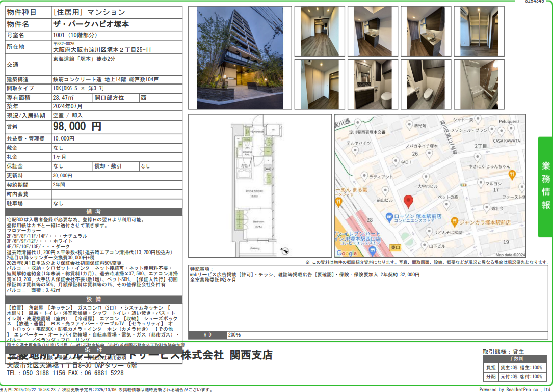The height and width of the screenshot is (392, 553).
Task: Click the Google logo on the map
Action: 347,253
